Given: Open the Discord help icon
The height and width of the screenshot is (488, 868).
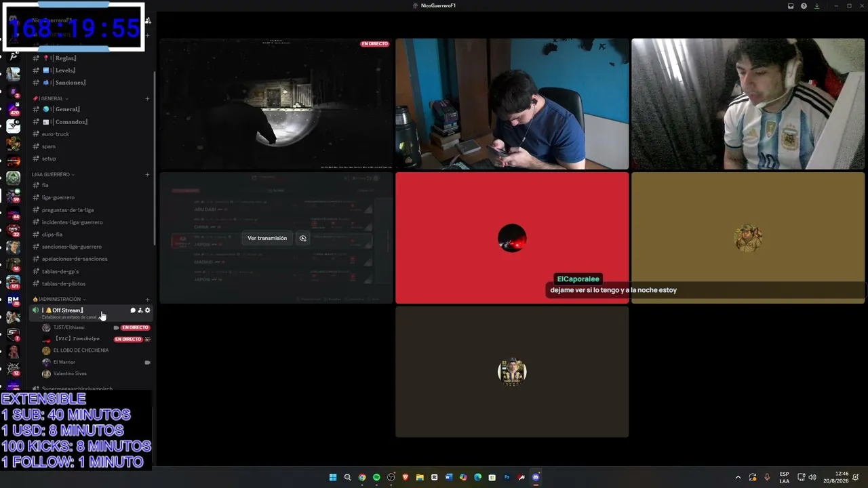Looking at the screenshot, I should 804,5.
